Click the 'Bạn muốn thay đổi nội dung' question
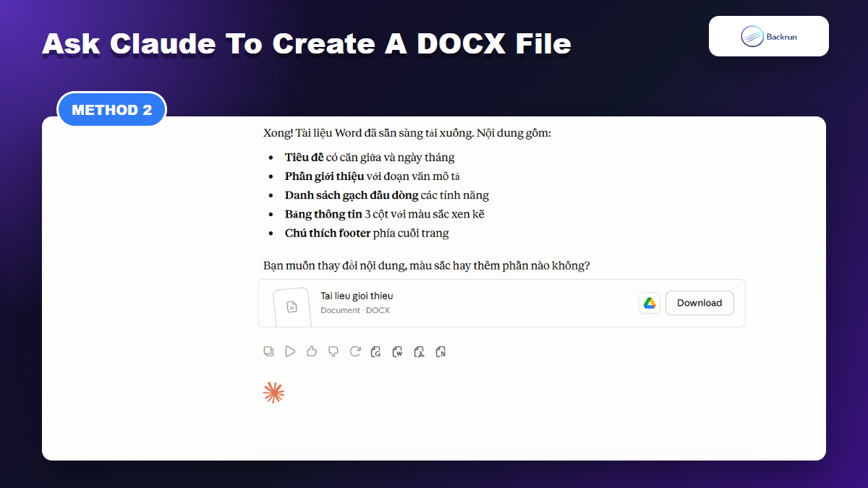The height and width of the screenshot is (488, 868). point(427,265)
